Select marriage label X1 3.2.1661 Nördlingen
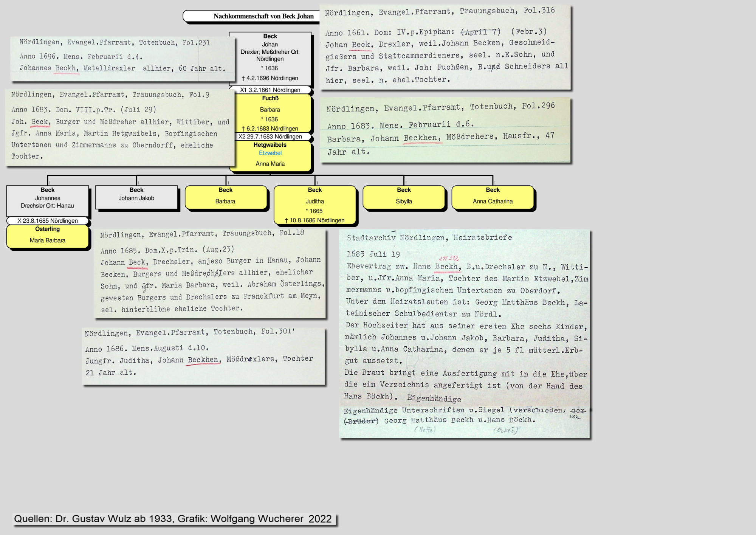This screenshot has width=756, height=535. [270, 90]
